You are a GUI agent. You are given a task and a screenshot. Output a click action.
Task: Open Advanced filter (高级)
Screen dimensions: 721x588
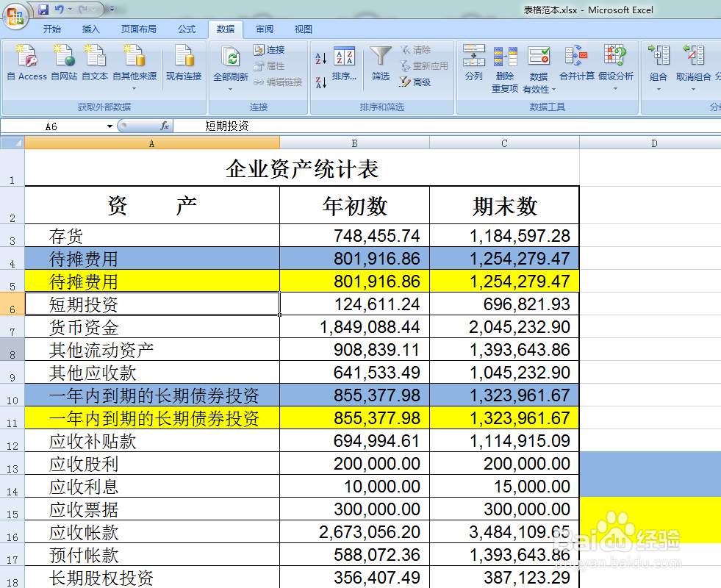pyautogui.click(x=415, y=82)
